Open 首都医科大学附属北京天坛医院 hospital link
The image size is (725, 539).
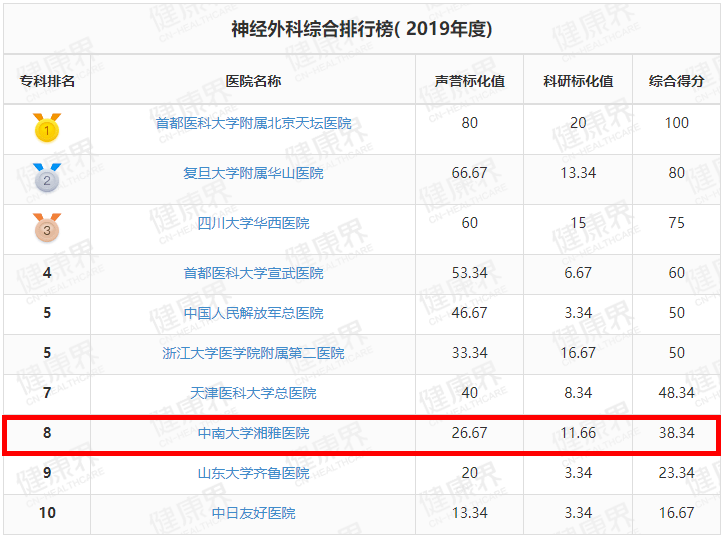[253, 123]
